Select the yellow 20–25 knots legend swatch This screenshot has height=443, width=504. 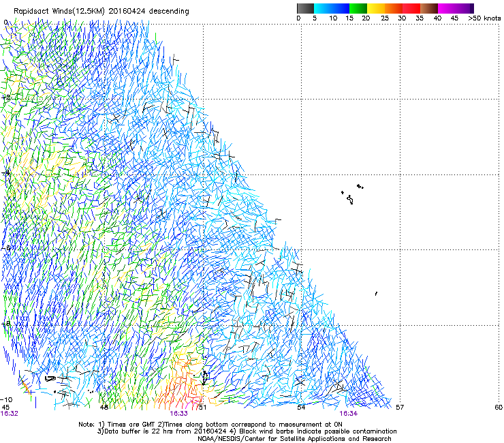point(376,8)
